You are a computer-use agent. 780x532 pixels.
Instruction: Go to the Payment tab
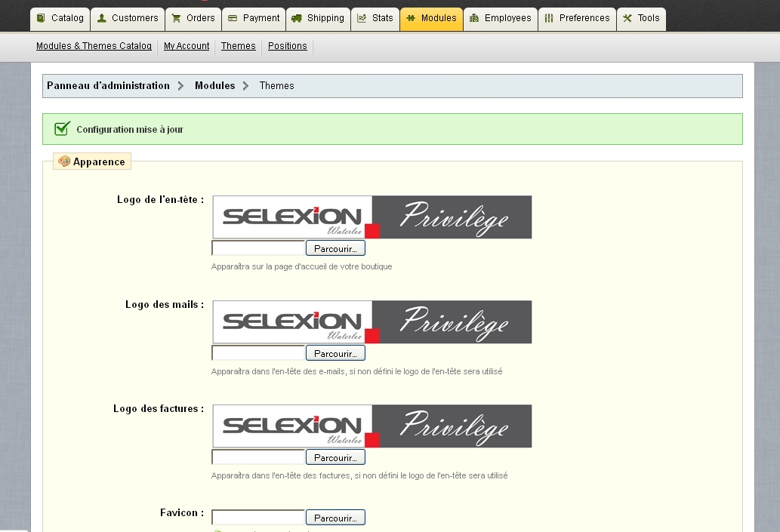[x=254, y=19]
